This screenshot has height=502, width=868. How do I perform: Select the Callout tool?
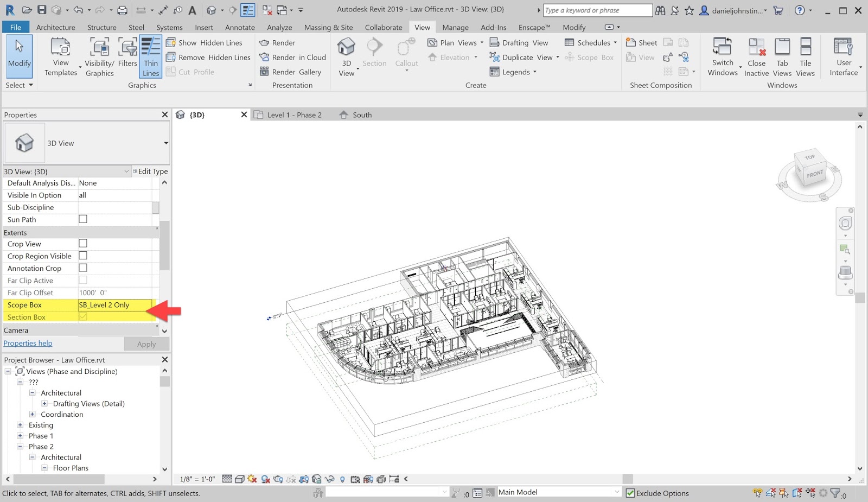406,52
